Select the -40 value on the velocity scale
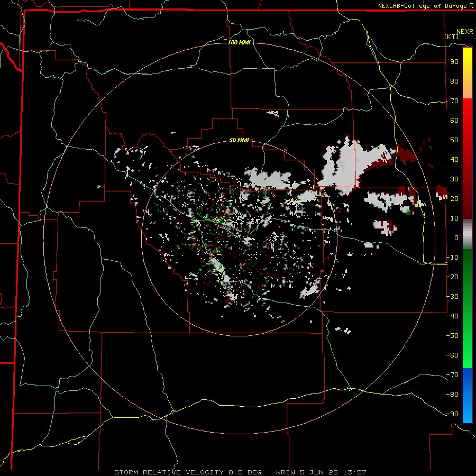 (x=452, y=316)
